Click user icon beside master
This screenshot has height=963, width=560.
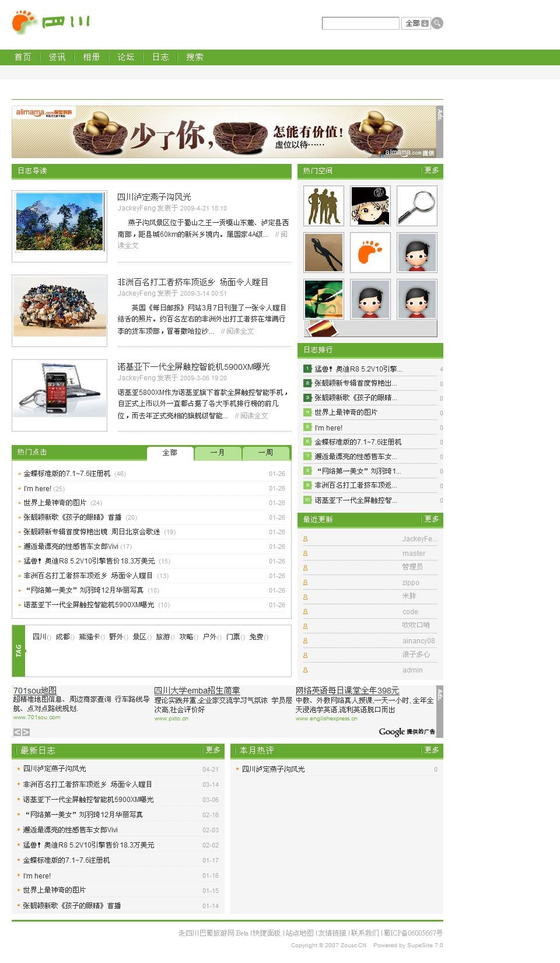pos(305,554)
